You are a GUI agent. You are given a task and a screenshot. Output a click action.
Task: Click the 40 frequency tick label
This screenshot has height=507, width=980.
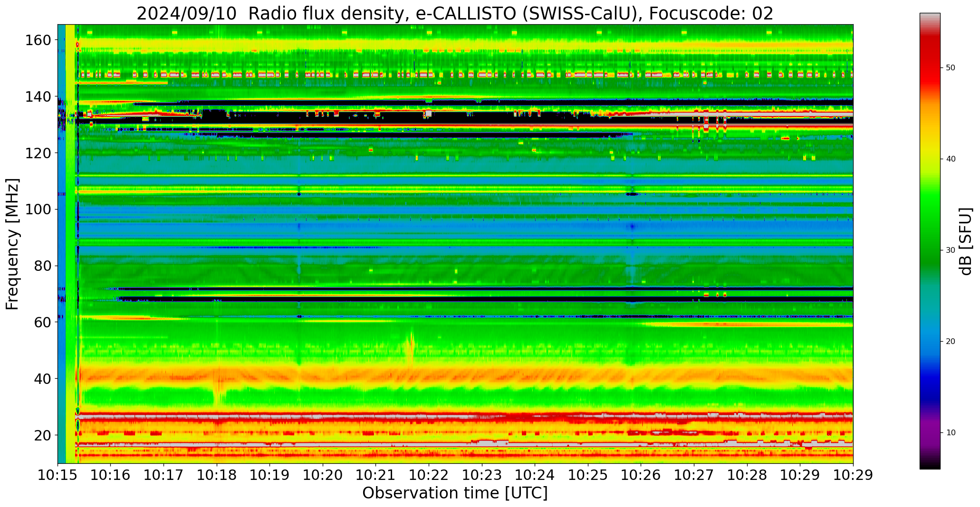(x=43, y=379)
